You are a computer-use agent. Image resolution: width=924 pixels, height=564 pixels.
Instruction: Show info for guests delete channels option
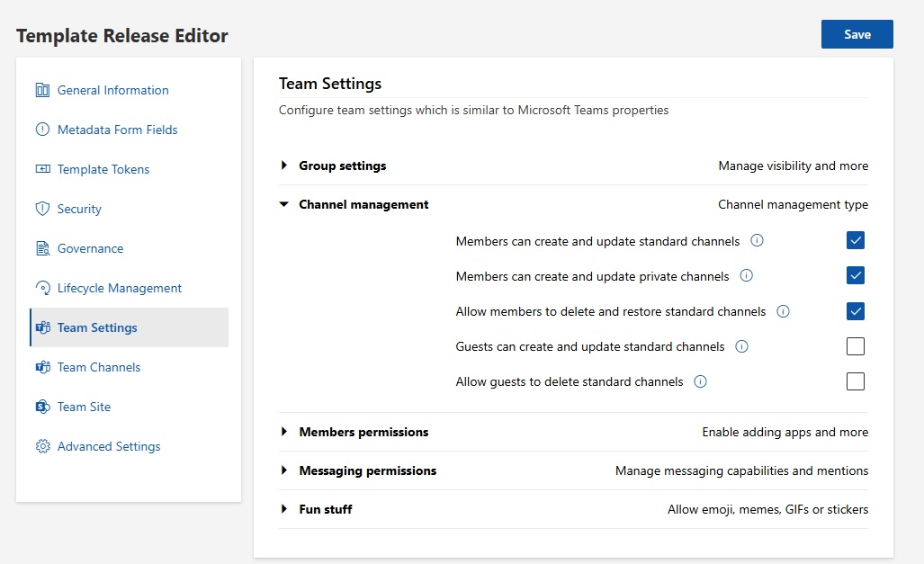(700, 381)
